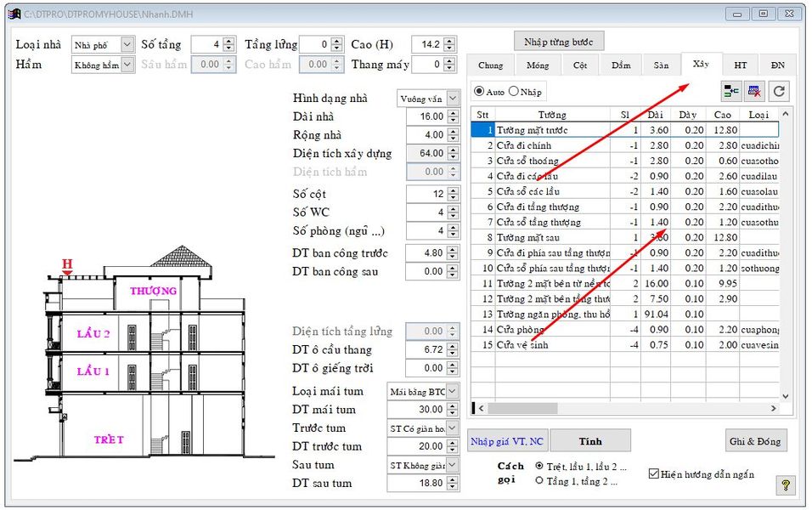Click the refresh arrow icon
812x510 pixels.
pos(779,91)
